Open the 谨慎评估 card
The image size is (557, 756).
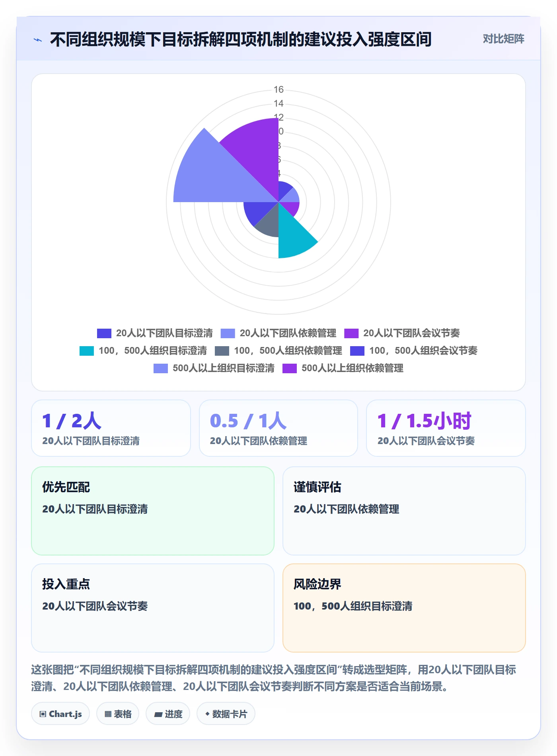click(x=404, y=511)
